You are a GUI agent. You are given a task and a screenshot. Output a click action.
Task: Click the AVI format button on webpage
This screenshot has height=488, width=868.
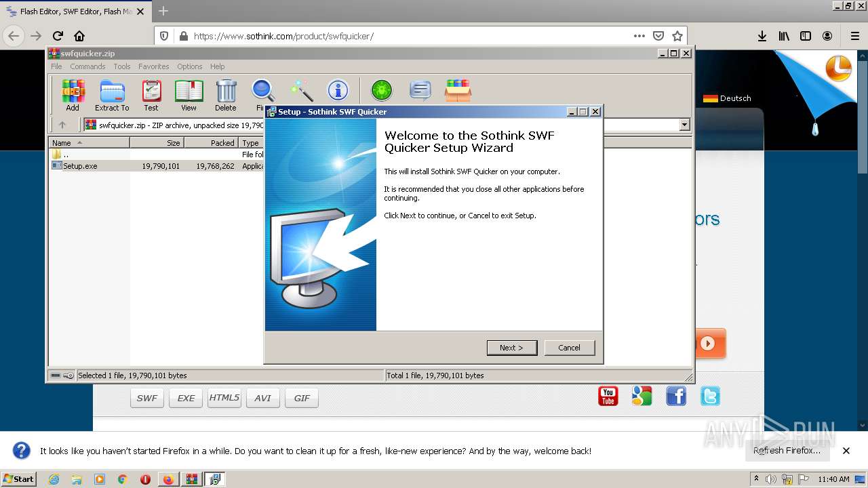pos(263,398)
